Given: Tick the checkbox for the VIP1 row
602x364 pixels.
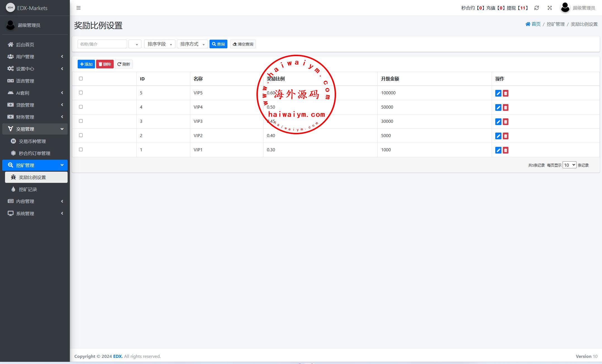Looking at the screenshot, I should [x=81, y=149].
